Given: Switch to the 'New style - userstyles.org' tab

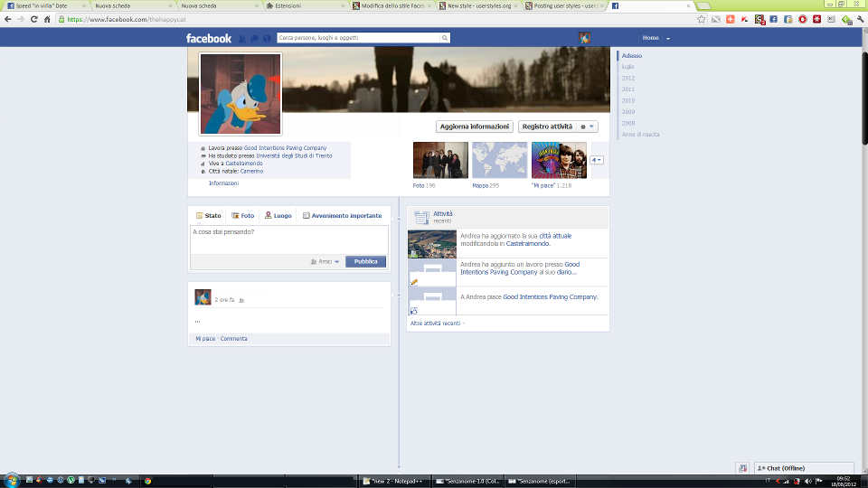Looking at the screenshot, I should (479, 5).
